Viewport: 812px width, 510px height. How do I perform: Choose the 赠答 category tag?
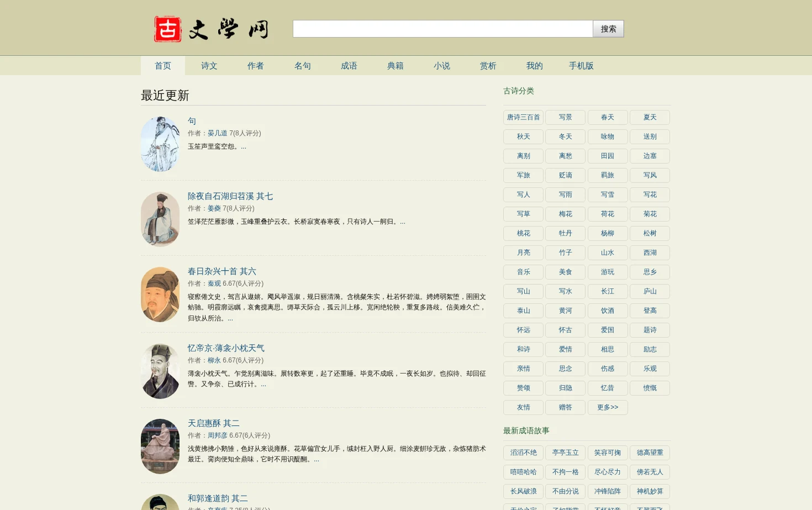pyautogui.click(x=565, y=407)
